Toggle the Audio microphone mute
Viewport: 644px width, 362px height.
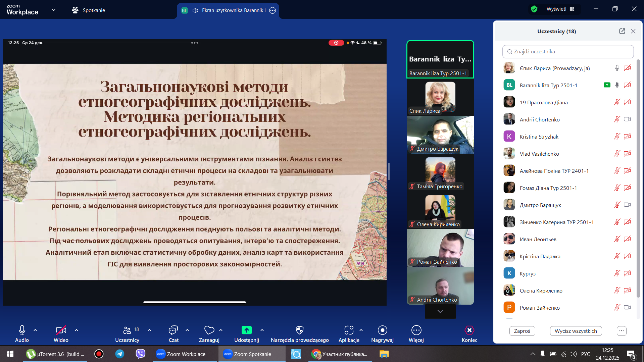(x=22, y=330)
